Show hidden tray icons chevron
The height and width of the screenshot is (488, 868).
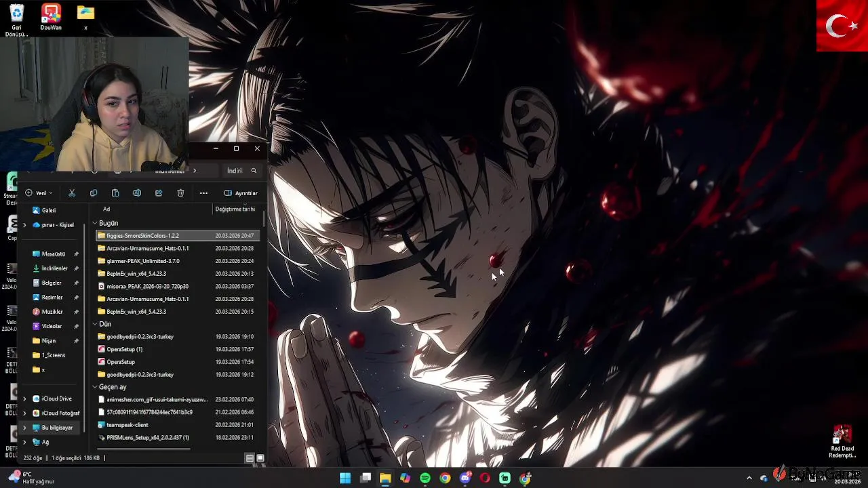749,478
